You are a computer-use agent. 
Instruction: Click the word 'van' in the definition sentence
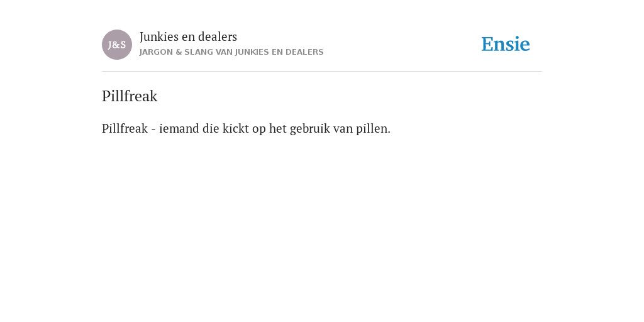pyautogui.click(x=343, y=128)
